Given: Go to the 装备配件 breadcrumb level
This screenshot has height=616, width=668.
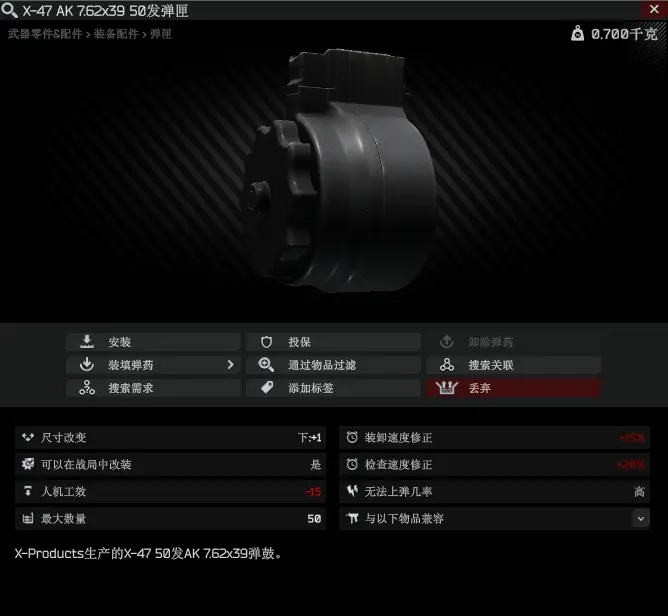Looking at the screenshot, I should coord(116,34).
